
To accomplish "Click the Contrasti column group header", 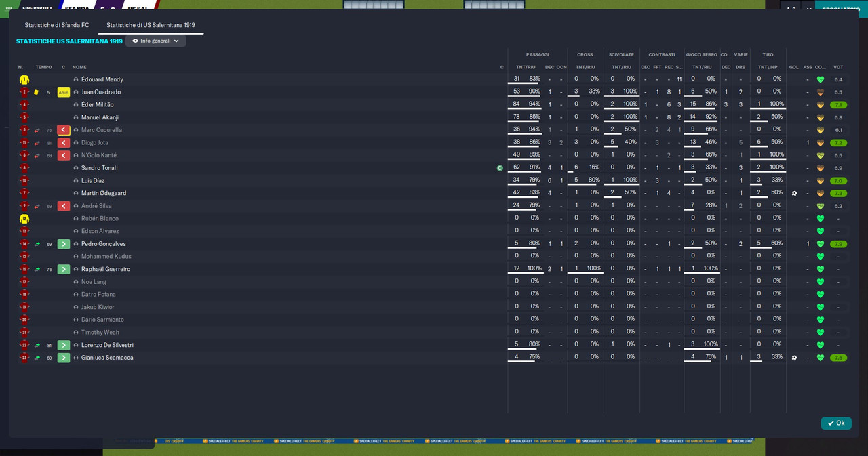I will coord(662,54).
